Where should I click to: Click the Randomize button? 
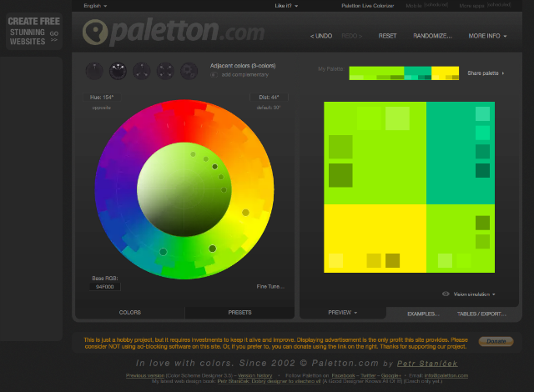click(x=432, y=36)
